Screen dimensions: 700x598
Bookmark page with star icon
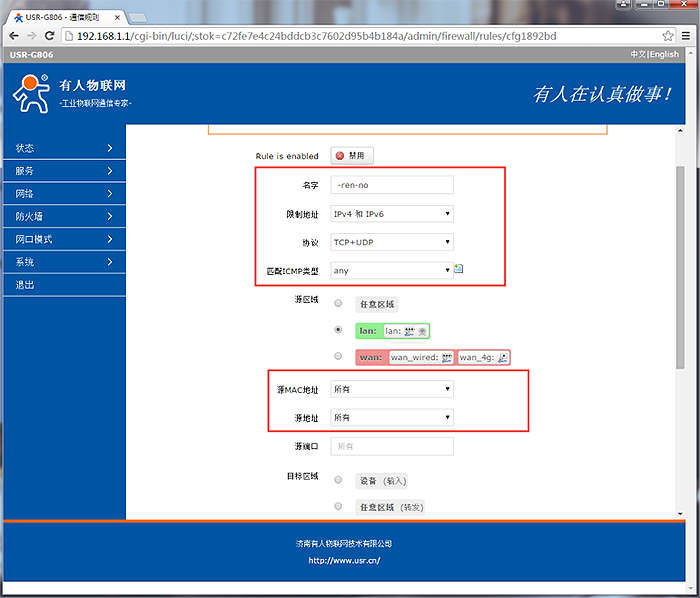coord(668,36)
